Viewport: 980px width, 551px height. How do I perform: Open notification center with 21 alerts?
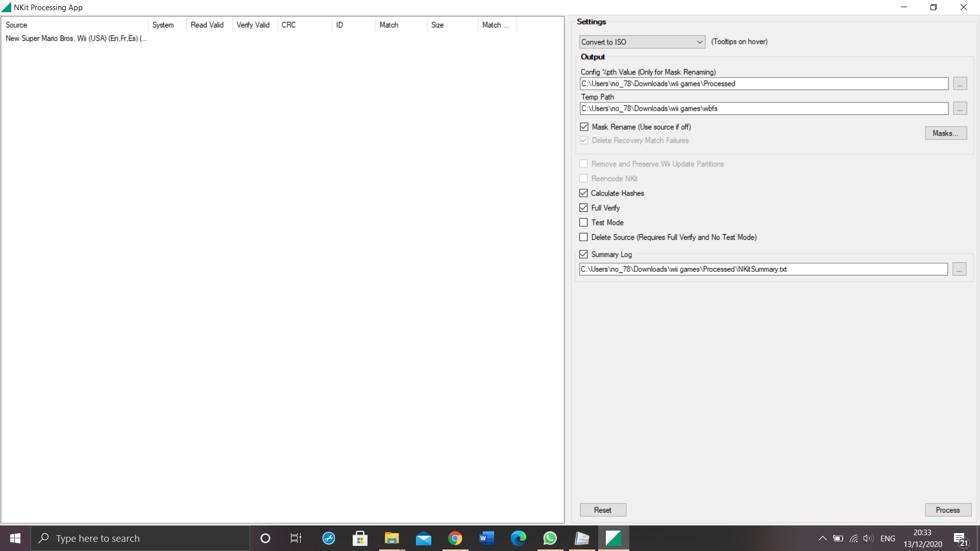(x=961, y=539)
